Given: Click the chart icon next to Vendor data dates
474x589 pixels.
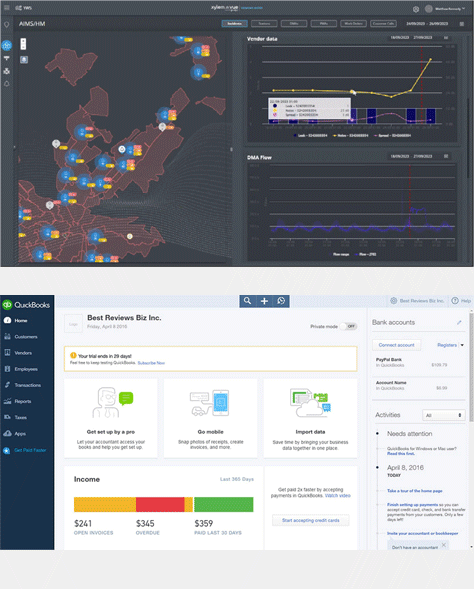Looking at the screenshot, I should 446,38.
